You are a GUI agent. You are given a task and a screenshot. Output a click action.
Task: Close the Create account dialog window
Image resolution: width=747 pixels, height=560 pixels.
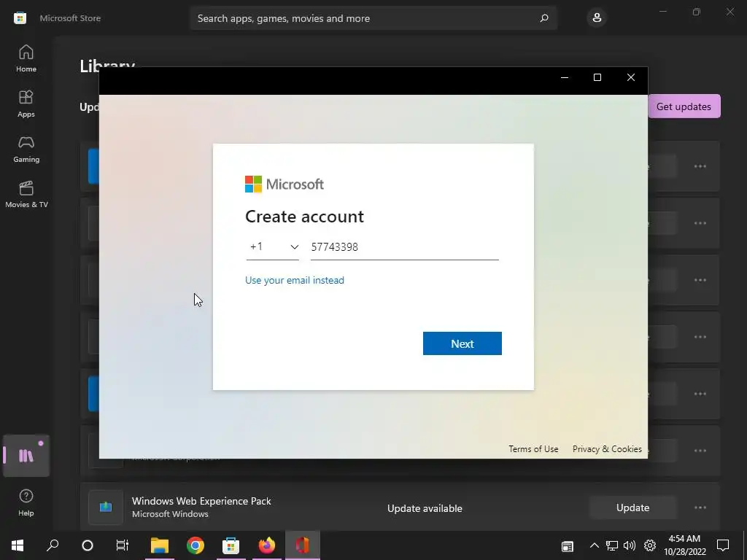point(631,77)
